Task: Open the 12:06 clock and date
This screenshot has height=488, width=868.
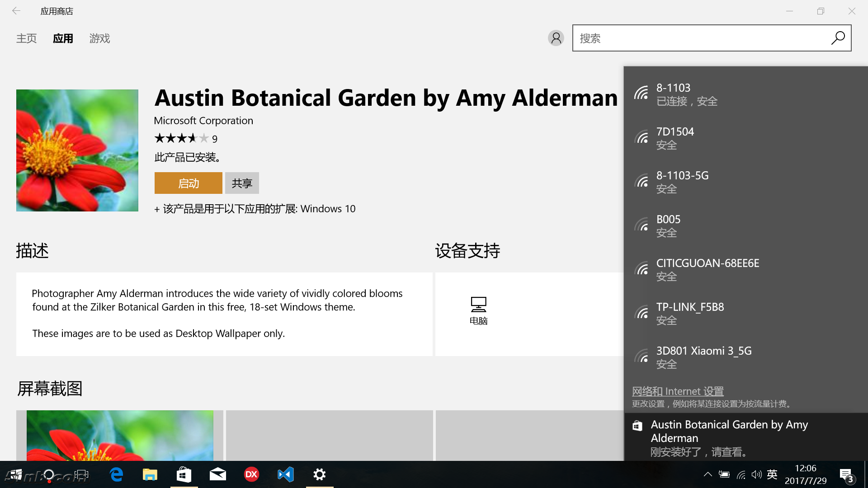Action: click(806, 474)
